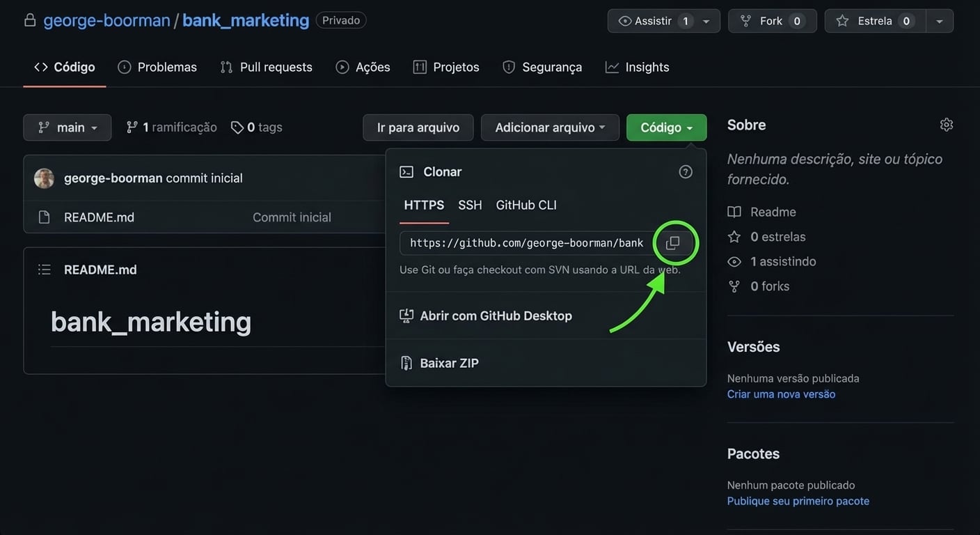This screenshot has width=980, height=535.
Task: Open the main branch selector
Action: [x=68, y=127]
